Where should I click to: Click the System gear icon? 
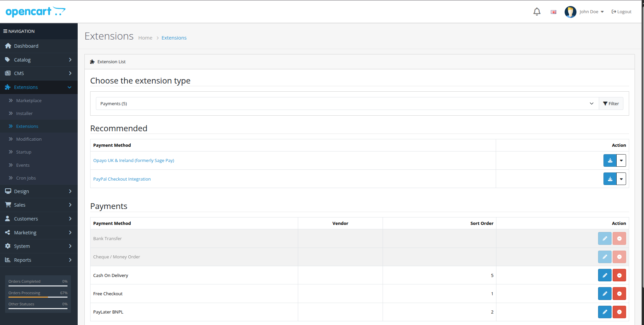pyautogui.click(x=8, y=246)
